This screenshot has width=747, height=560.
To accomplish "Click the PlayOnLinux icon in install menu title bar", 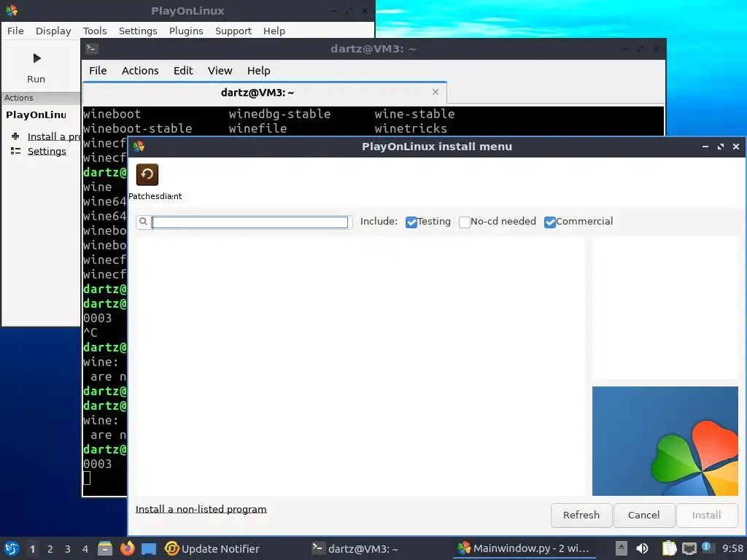I will (x=139, y=146).
